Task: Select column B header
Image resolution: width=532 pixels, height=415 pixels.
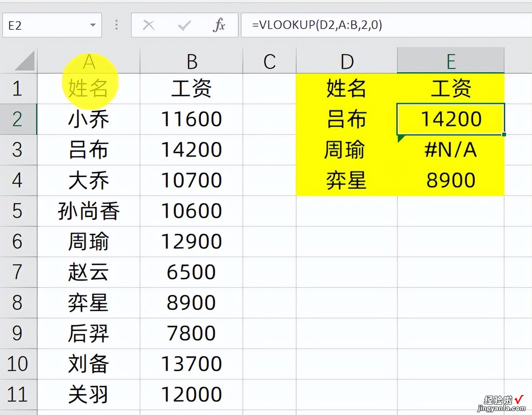Action: coord(191,61)
